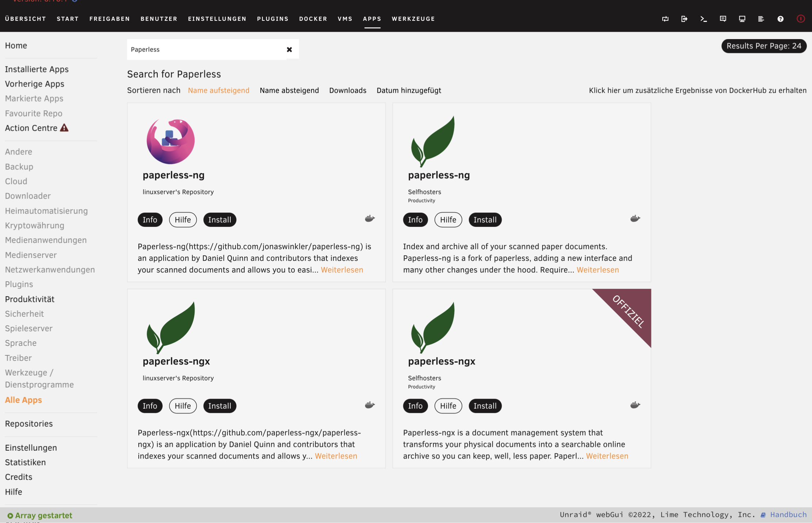The image size is (812, 523).
Task: Click Weiterlesen on linuxserver paperless-ngx description
Action: pyautogui.click(x=336, y=456)
